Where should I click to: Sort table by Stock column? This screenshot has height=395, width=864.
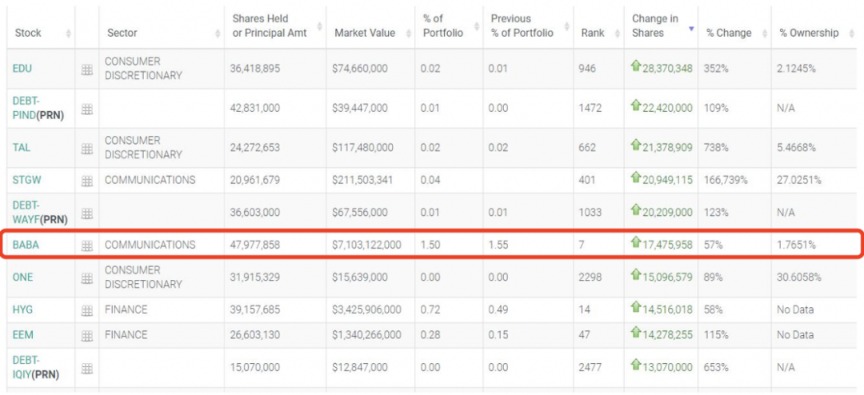[28, 33]
